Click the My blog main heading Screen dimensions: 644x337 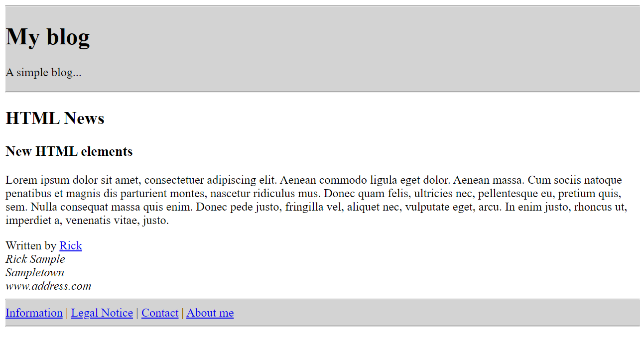click(x=48, y=36)
